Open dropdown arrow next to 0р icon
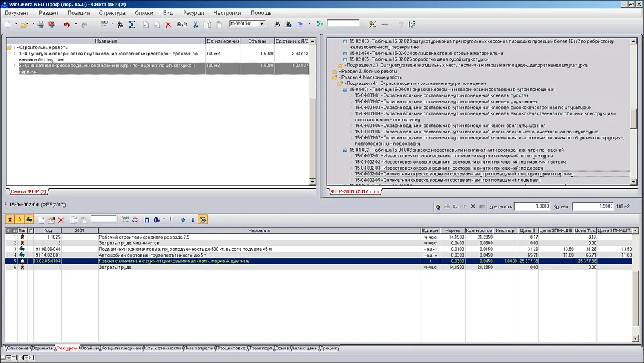This screenshot has width=644, height=363. pyautogui.click(x=164, y=219)
